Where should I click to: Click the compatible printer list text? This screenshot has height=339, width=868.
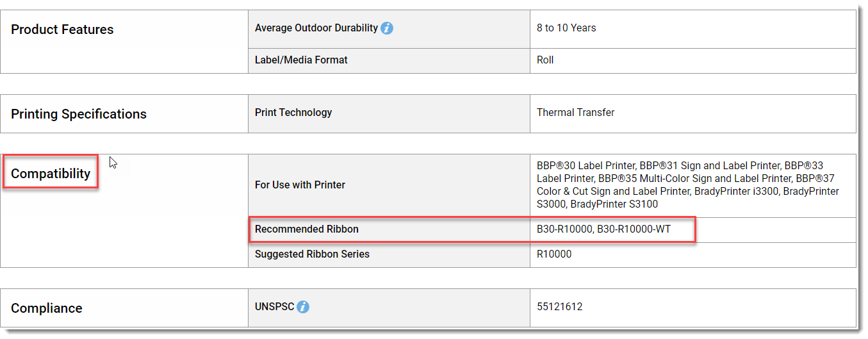point(688,185)
